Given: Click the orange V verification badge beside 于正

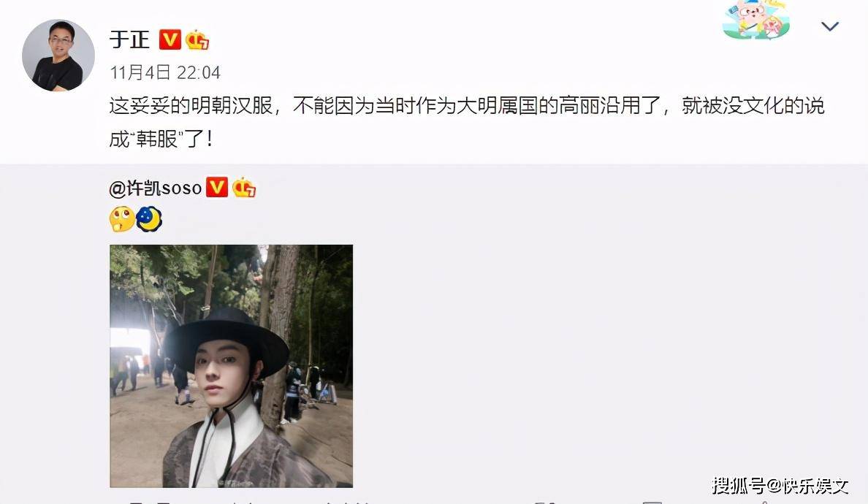Looking at the screenshot, I should [x=170, y=39].
